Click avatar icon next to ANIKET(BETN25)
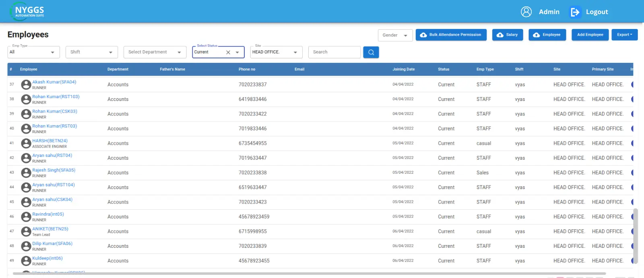644x278 pixels. (x=26, y=231)
